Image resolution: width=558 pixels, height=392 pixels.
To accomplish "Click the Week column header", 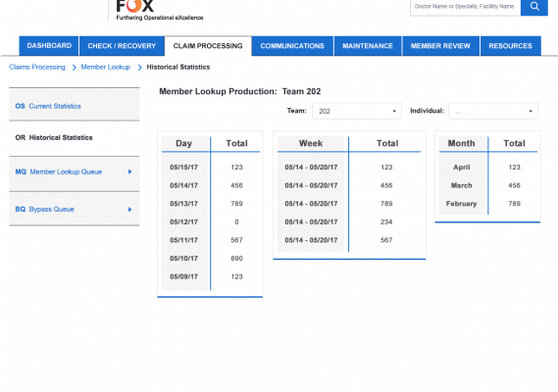I will (311, 143).
